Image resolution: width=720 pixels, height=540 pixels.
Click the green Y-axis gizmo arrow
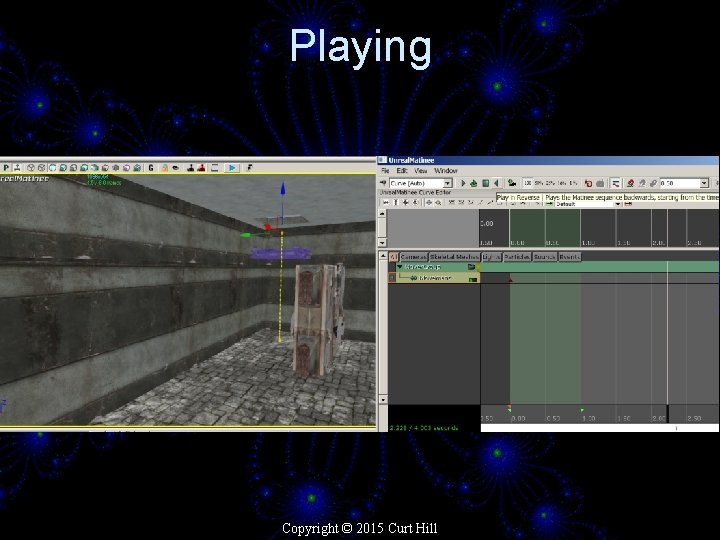[x=246, y=235]
